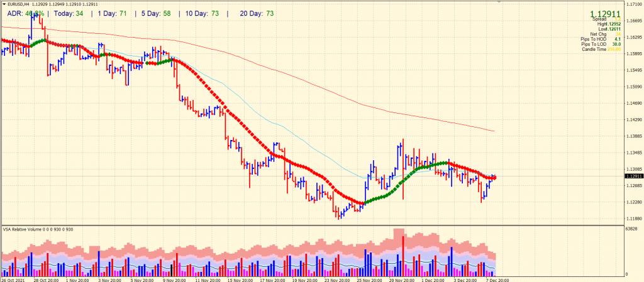Click the Low 1.12611 line
Image resolution: width=644 pixels, height=282 pixels.
(x=608, y=29)
